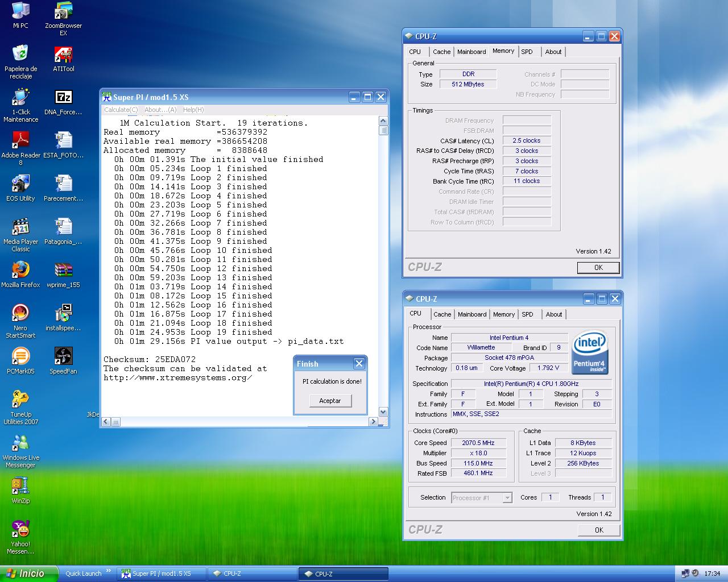Close the Finish dialog
728x582 pixels.
[359, 364]
